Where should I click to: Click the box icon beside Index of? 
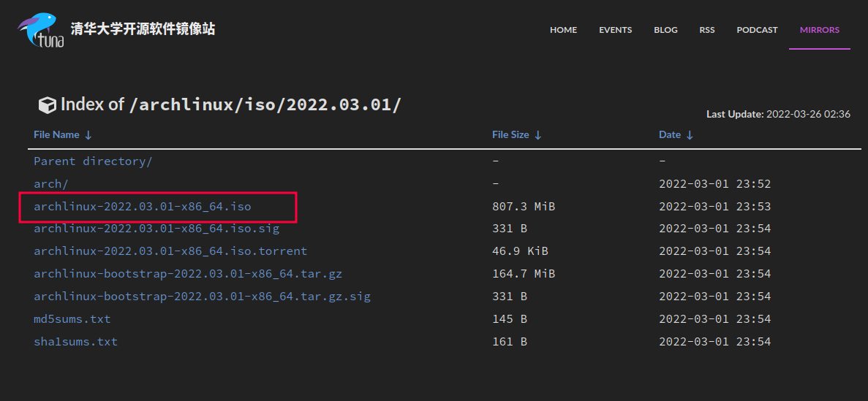pyautogui.click(x=47, y=105)
